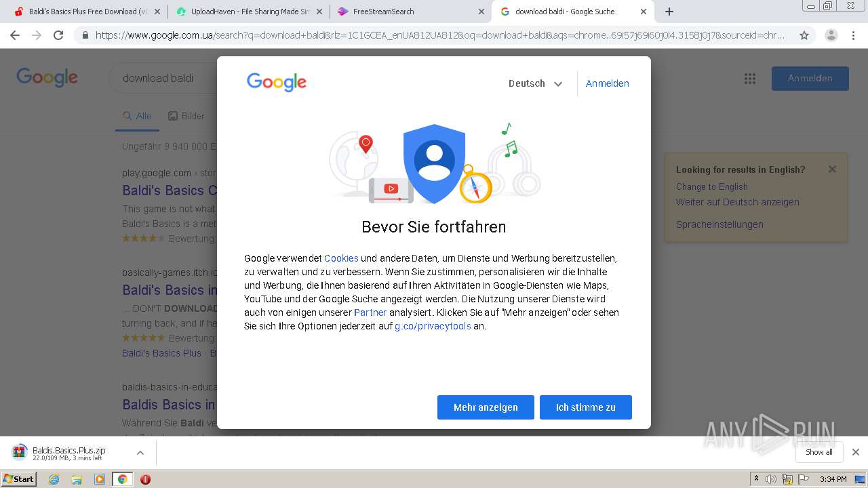Image resolution: width=868 pixels, height=488 pixels.
Task: Close the Google Suche tab
Action: point(644,12)
